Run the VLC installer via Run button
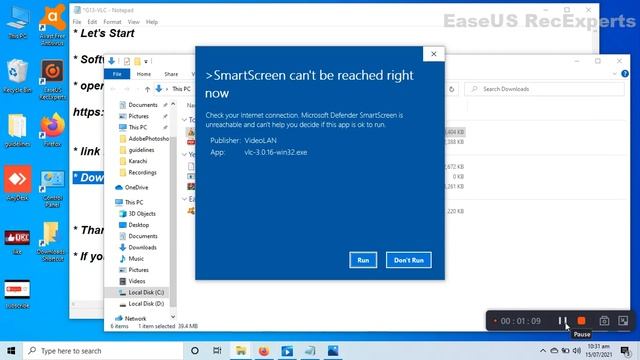The width and height of the screenshot is (640, 360). [363, 260]
